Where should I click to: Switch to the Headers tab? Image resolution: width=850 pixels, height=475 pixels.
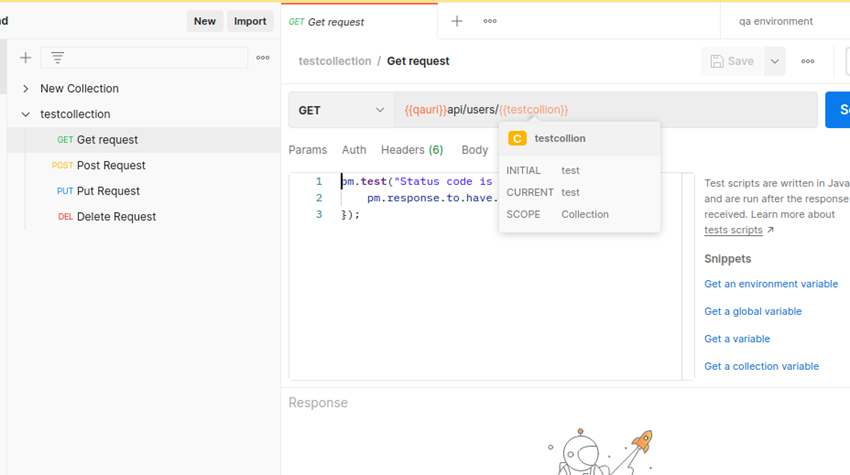tap(411, 150)
